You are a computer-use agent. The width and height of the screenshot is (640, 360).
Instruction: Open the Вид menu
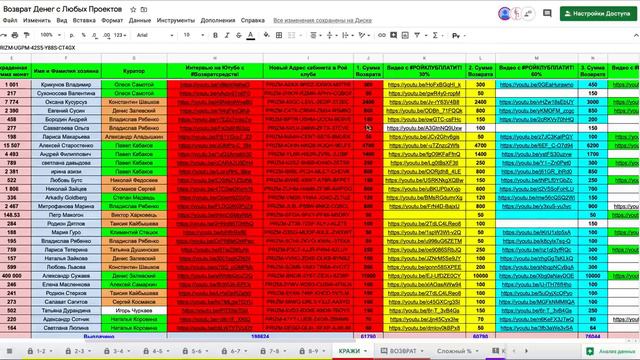click(x=62, y=20)
